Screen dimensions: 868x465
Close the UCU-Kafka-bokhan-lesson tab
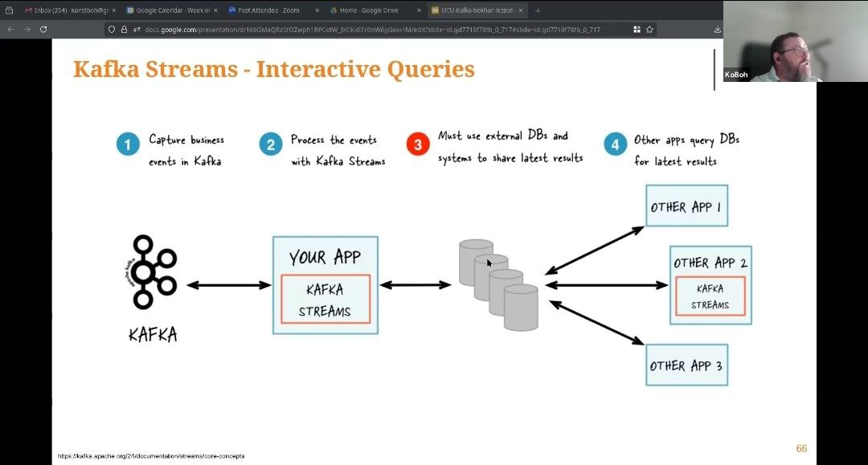point(521,10)
